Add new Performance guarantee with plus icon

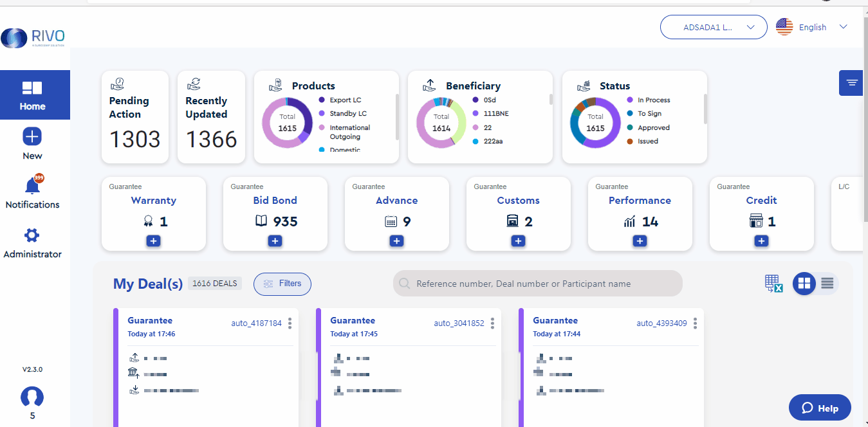click(x=640, y=241)
